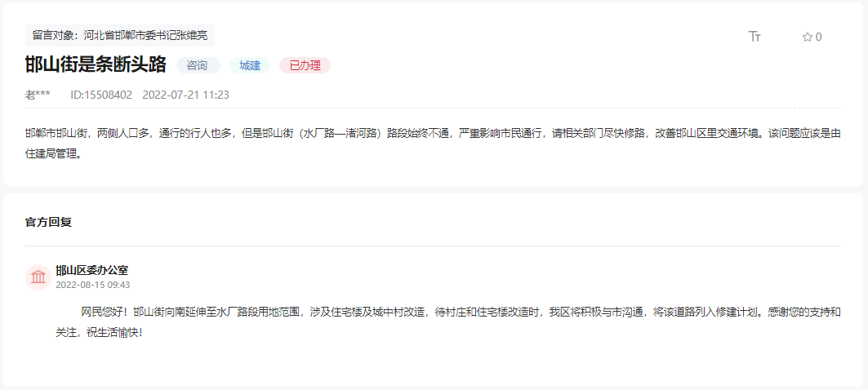Click the official building avatar icon
The height and width of the screenshot is (390, 868).
click(x=38, y=277)
